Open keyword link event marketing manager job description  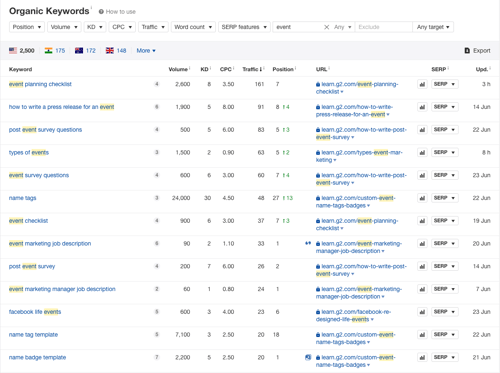pos(62,289)
